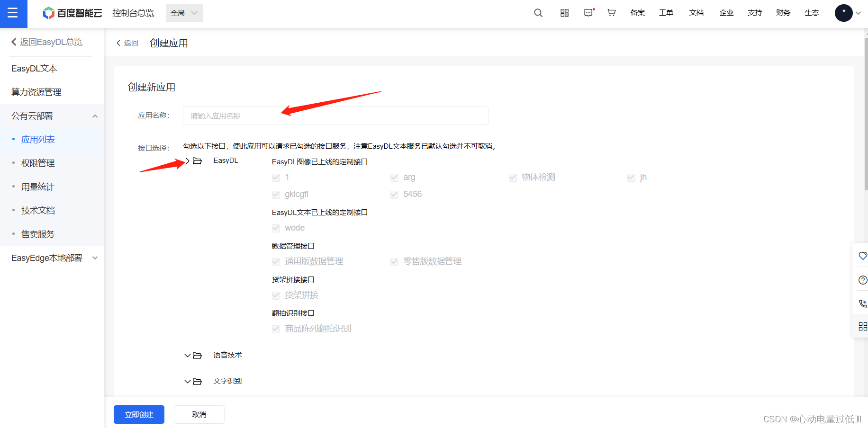Click the EasyDL tree label

pyautogui.click(x=226, y=161)
